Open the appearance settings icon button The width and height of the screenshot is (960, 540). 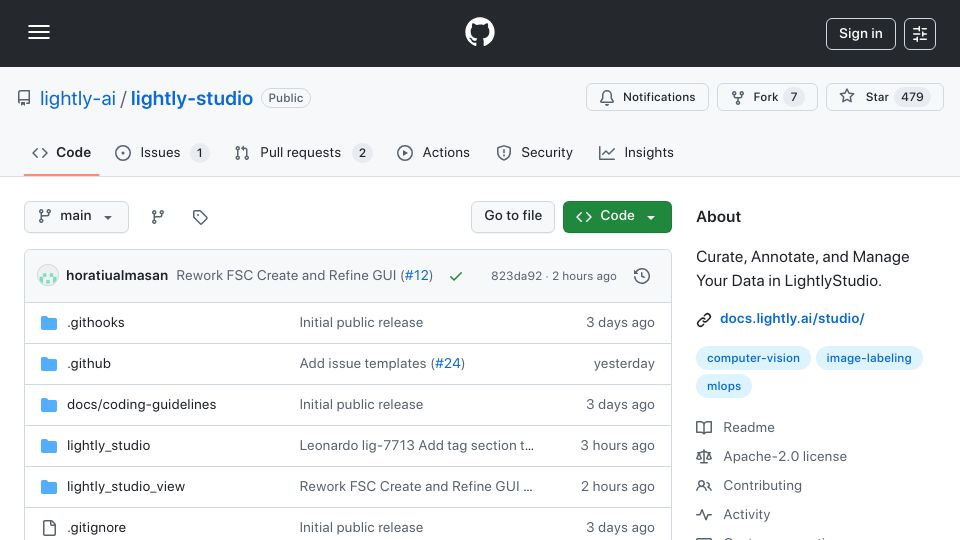click(x=920, y=34)
